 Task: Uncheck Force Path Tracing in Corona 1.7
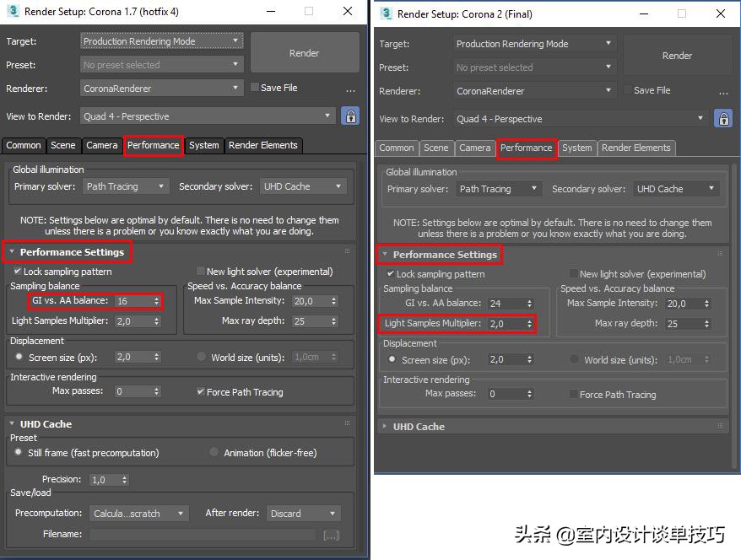[x=201, y=391]
